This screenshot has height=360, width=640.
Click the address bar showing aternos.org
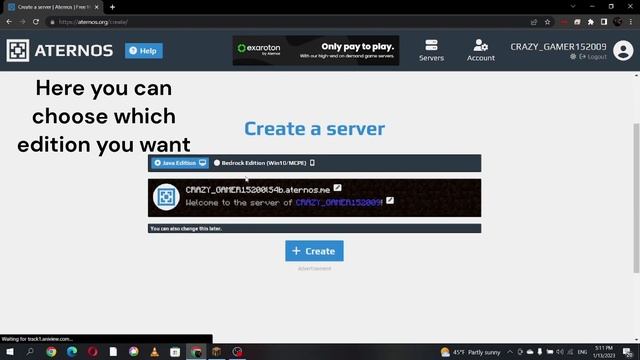coord(286,22)
